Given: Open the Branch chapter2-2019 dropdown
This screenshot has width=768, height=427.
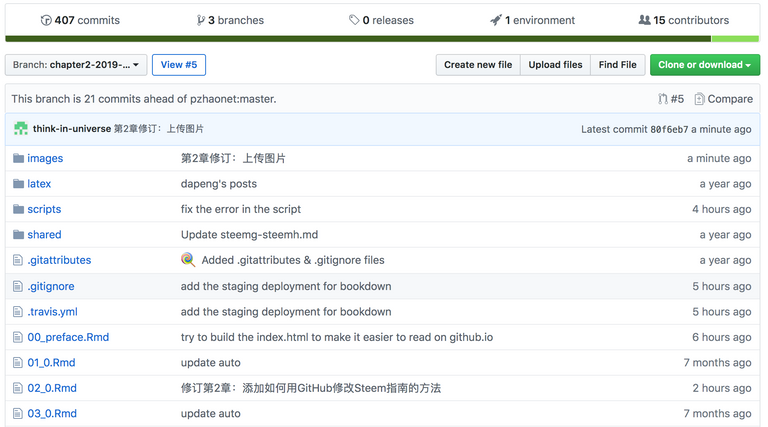Looking at the screenshot, I should click(76, 65).
